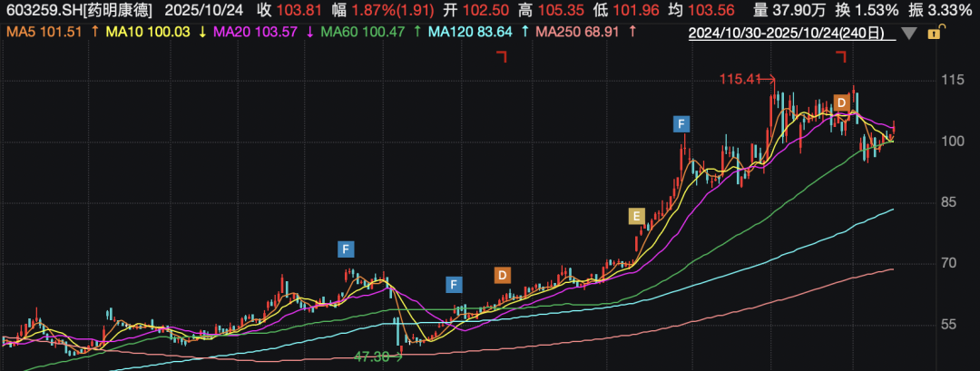Click the leftmost blue F marker

pyautogui.click(x=345, y=248)
